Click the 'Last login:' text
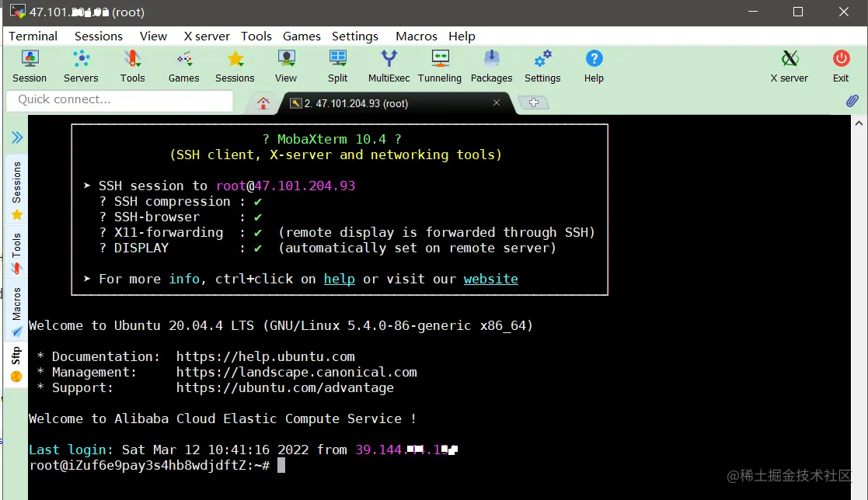The image size is (868, 500). click(x=71, y=450)
